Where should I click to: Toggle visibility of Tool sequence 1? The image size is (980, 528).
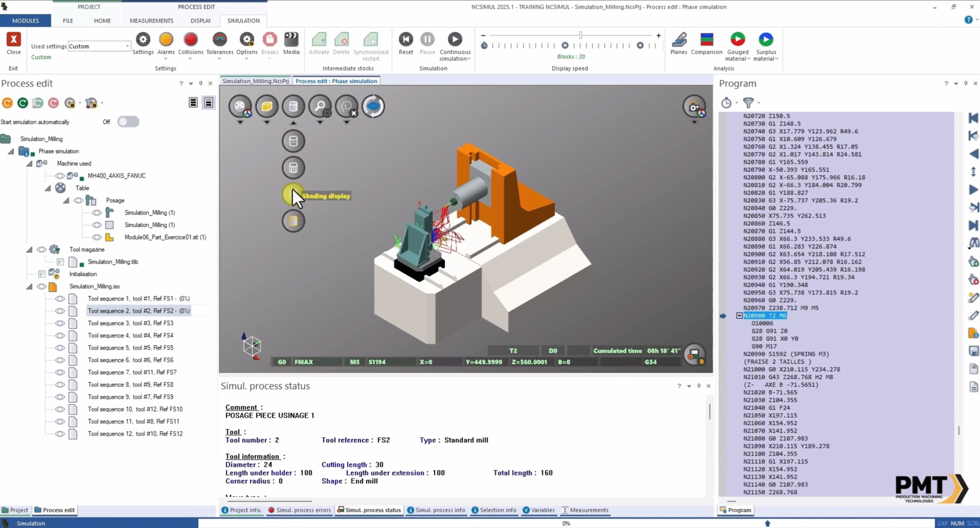(60, 298)
